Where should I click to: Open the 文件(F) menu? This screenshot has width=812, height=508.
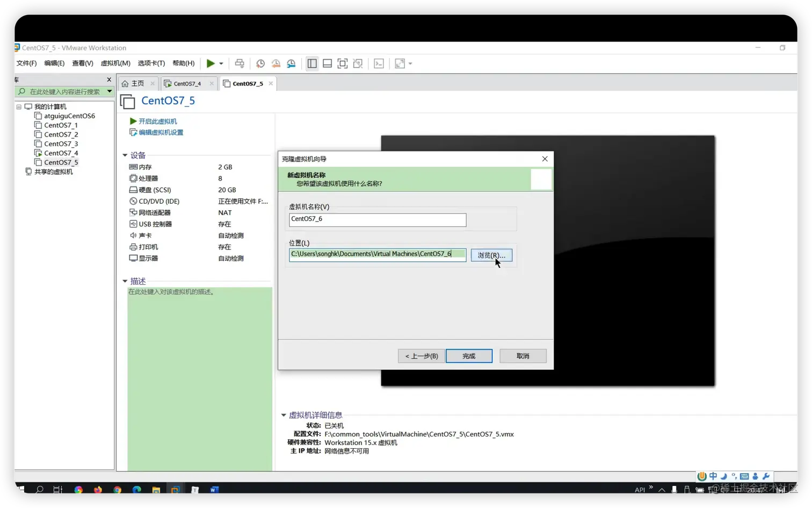tap(26, 63)
